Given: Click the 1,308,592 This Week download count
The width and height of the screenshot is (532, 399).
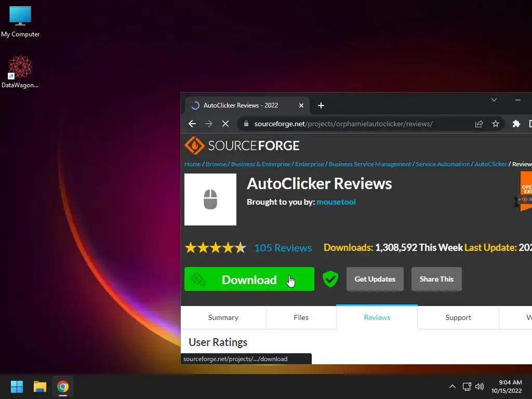Looking at the screenshot, I should [x=419, y=248].
